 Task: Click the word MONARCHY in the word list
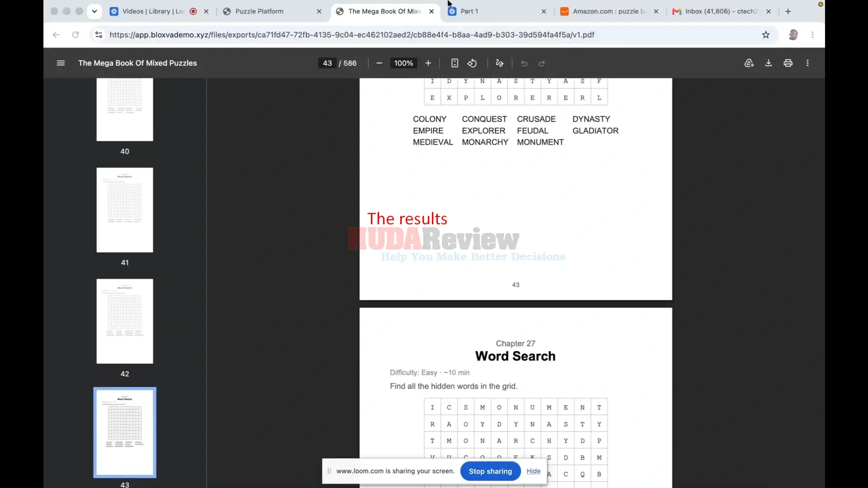point(485,142)
